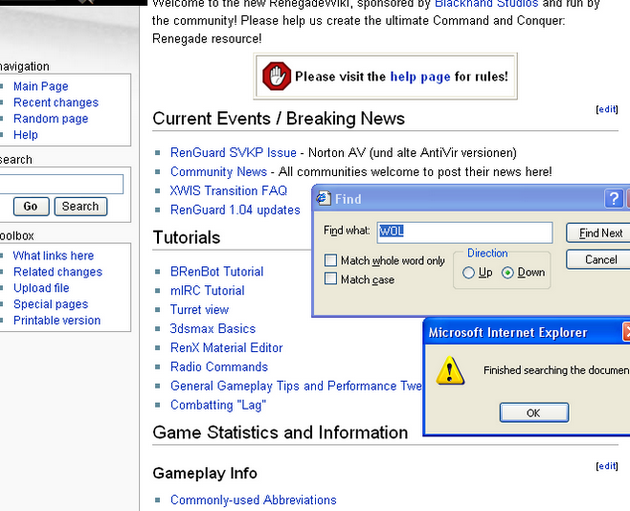Select the Down direction radio button
This screenshot has width=630, height=511.
pyautogui.click(x=508, y=273)
